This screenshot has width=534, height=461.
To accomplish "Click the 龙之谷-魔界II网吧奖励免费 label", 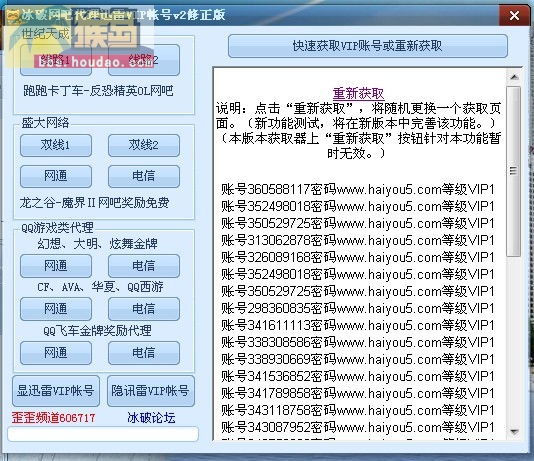I will [94, 203].
